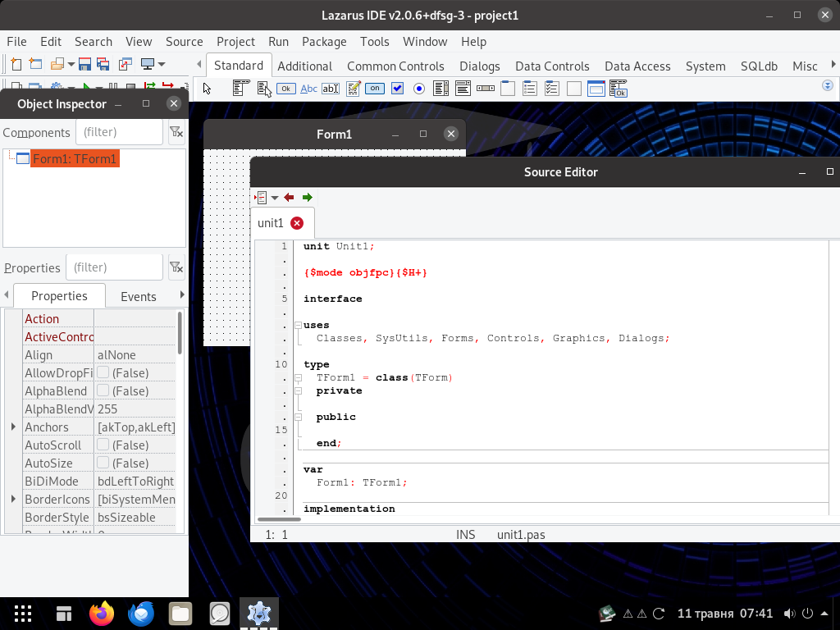Click the Object Inspector vertical scrollbar

[180, 332]
